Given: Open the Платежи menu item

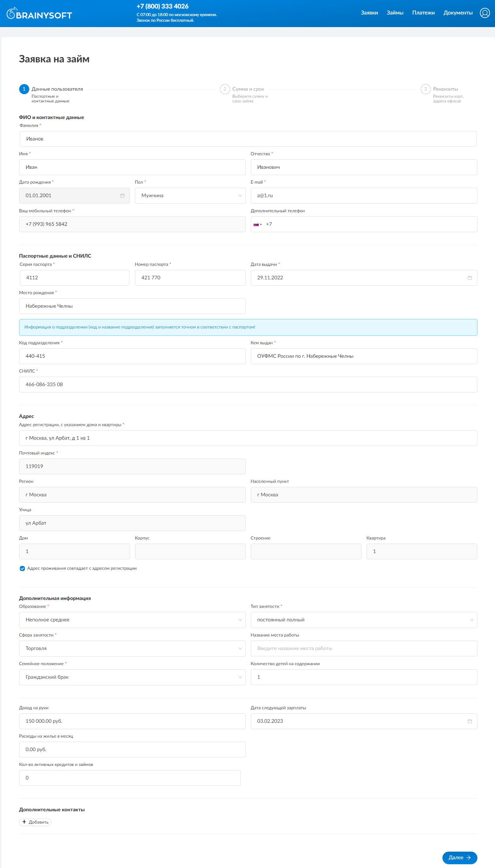Looking at the screenshot, I should coord(423,13).
